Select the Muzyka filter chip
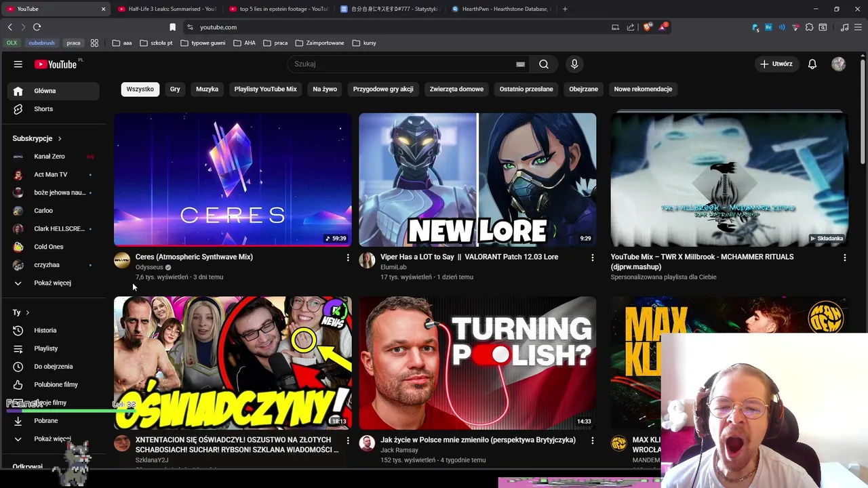Viewport: 868px width, 488px height. pos(207,89)
